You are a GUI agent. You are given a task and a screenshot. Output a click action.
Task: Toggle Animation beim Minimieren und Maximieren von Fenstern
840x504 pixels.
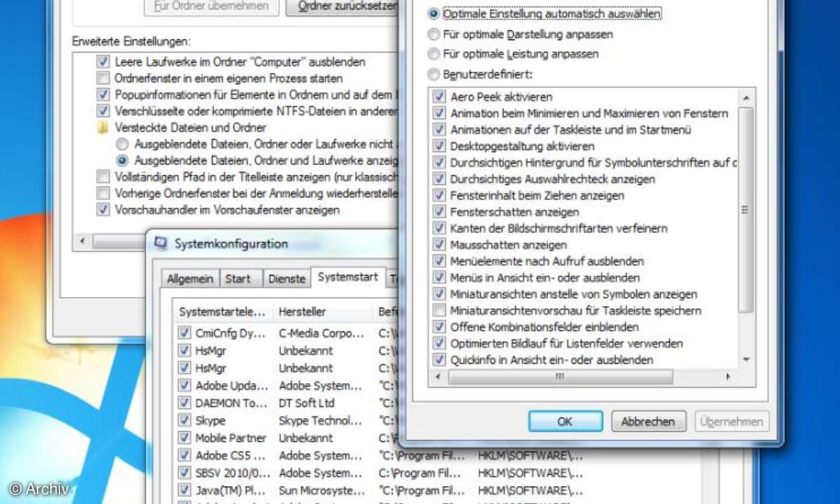tap(439, 113)
